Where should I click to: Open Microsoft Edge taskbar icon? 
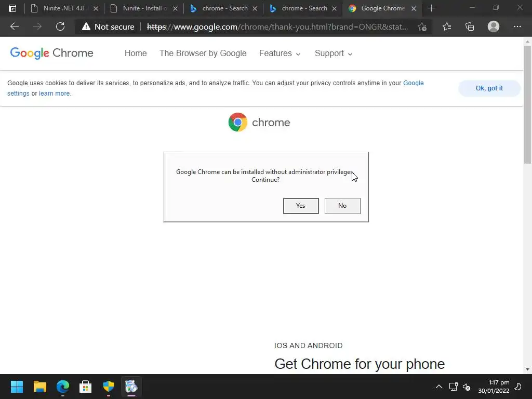pos(63,387)
